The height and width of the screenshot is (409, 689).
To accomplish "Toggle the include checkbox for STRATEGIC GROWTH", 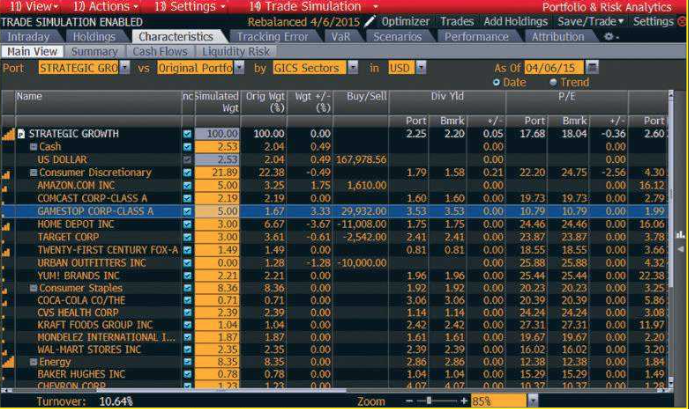I will pyautogui.click(x=188, y=134).
